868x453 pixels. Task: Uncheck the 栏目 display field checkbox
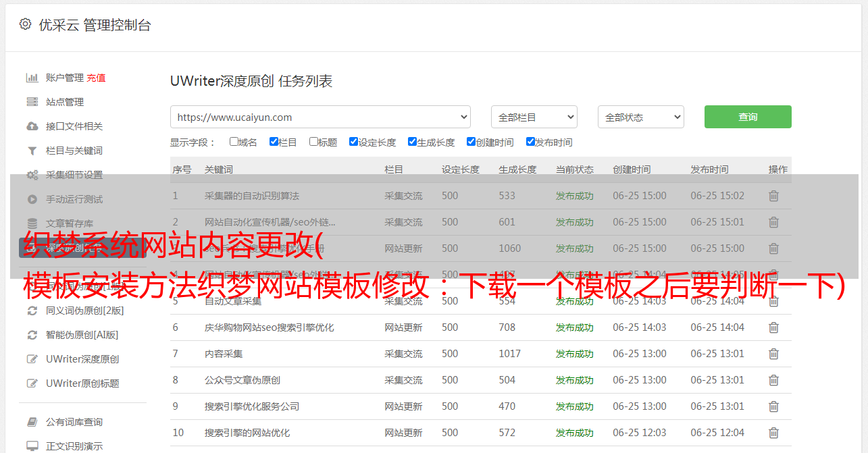(x=274, y=142)
